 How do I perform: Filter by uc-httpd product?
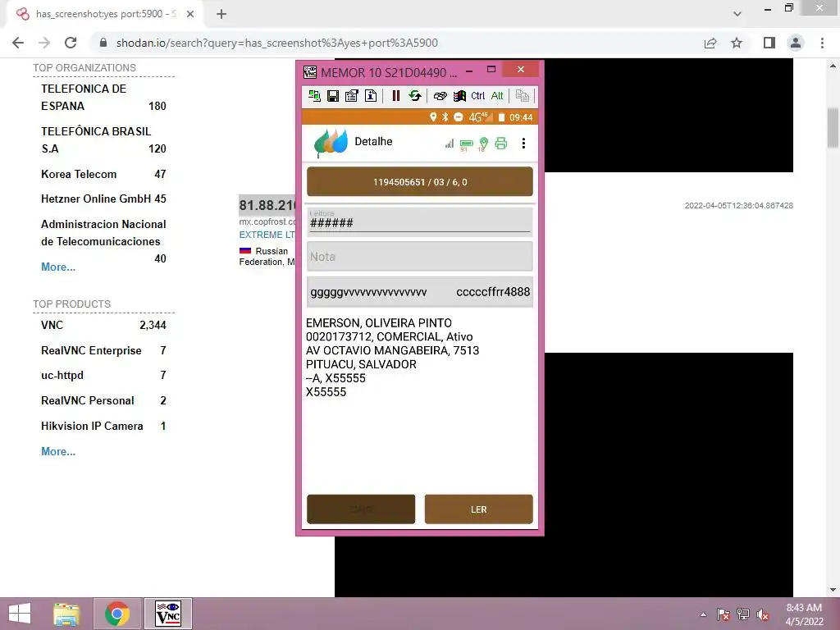coord(103,375)
